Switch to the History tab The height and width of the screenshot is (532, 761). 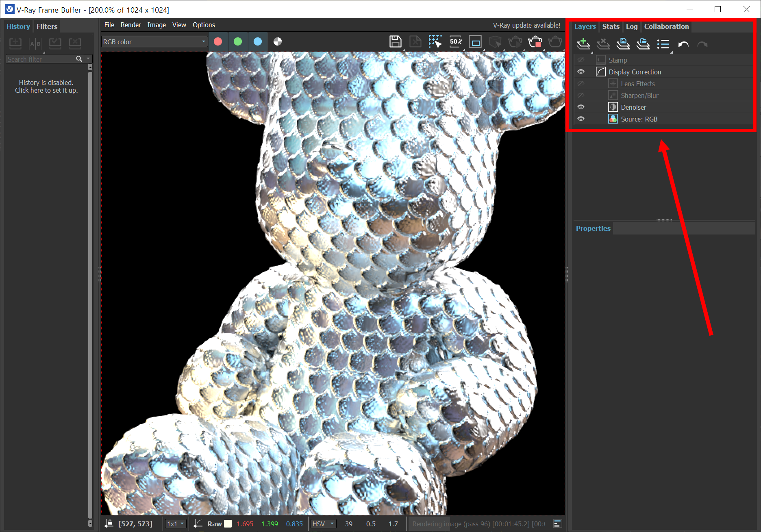(x=18, y=26)
